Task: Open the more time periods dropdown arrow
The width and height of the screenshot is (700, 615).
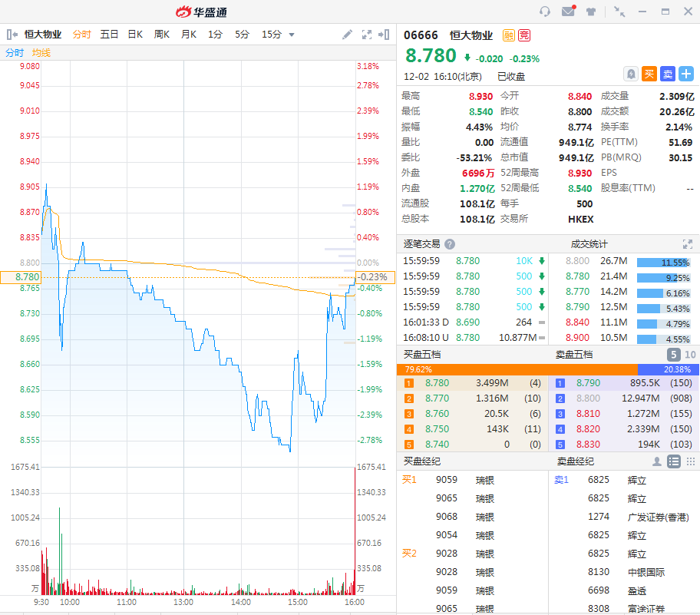Action: (292, 35)
